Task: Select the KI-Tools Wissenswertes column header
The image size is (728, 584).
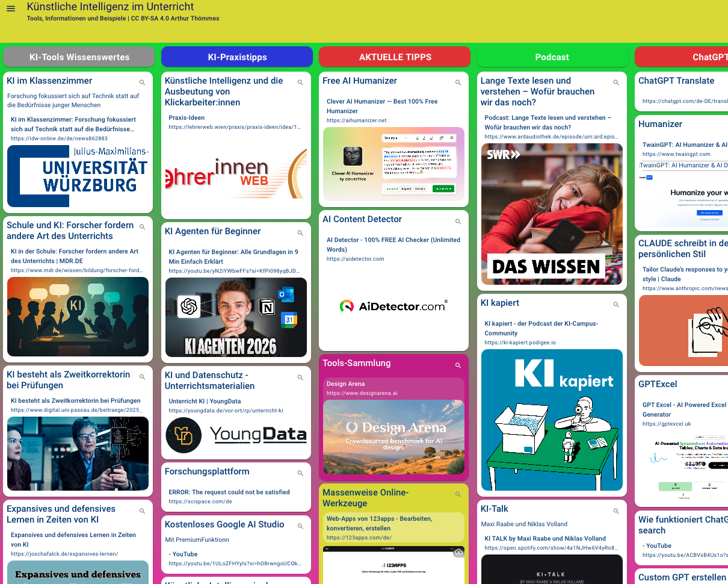Action: click(x=79, y=57)
